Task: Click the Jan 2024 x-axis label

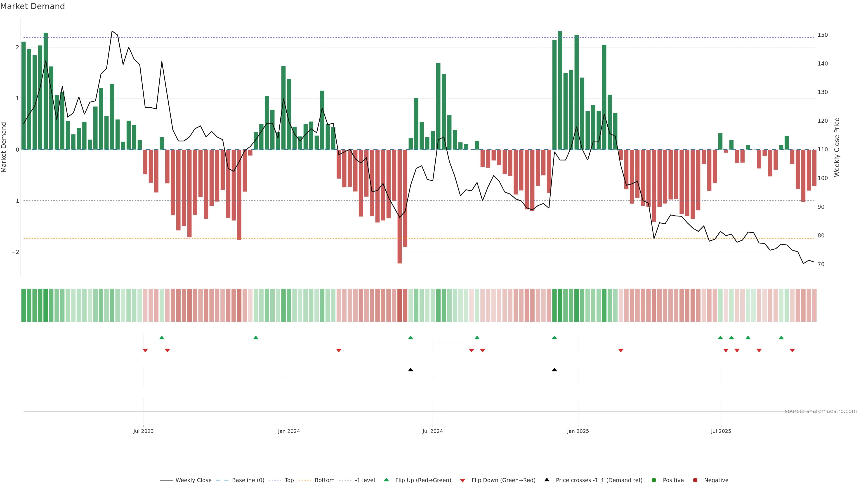Action: coord(289,431)
